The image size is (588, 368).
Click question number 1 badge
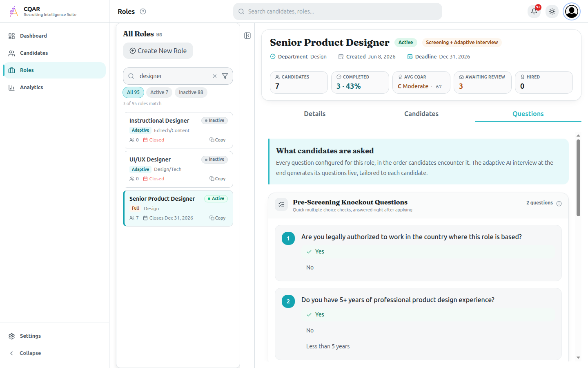pyautogui.click(x=288, y=238)
